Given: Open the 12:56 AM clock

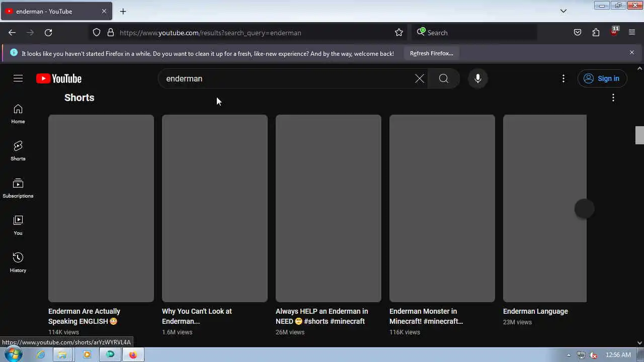Looking at the screenshot, I should (618, 355).
